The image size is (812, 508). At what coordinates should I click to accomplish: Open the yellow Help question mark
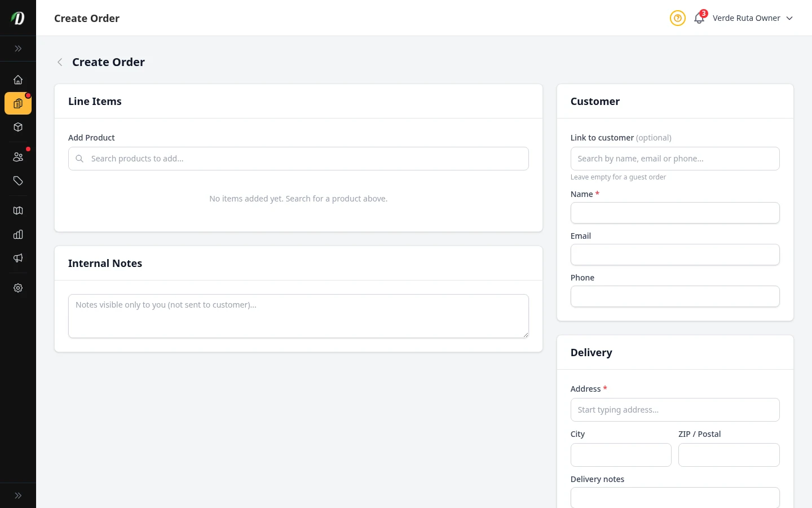(x=677, y=18)
